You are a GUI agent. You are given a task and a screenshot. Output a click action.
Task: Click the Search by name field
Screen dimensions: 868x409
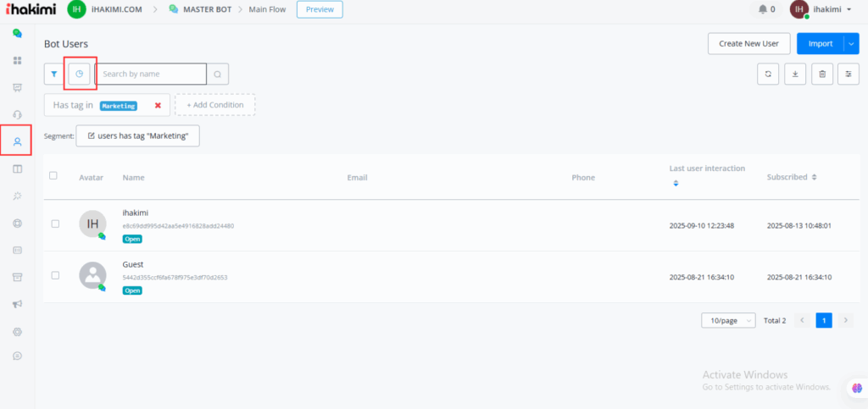click(151, 75)
